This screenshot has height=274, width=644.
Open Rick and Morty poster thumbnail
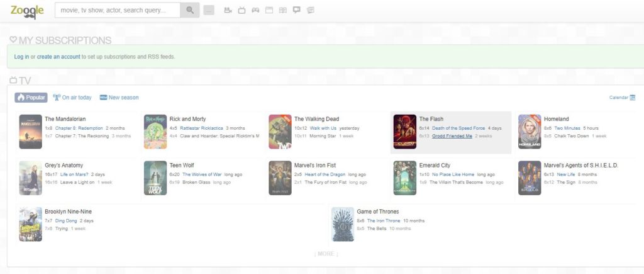coord(155,132)
